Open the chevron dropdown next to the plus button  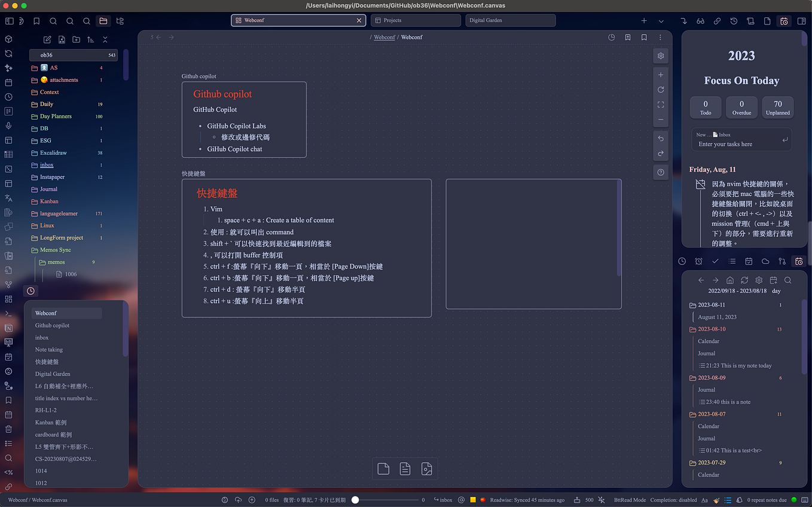[661, 20]
